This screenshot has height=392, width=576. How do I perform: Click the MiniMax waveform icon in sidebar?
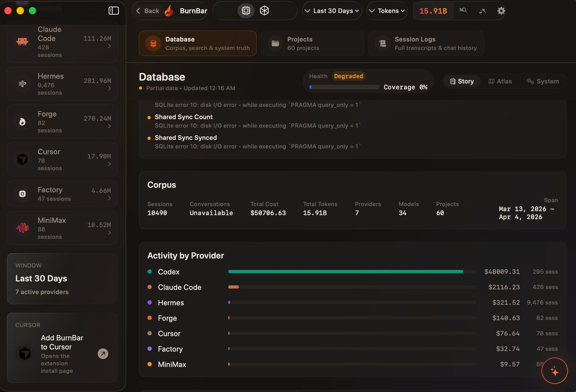pos(23,228)
